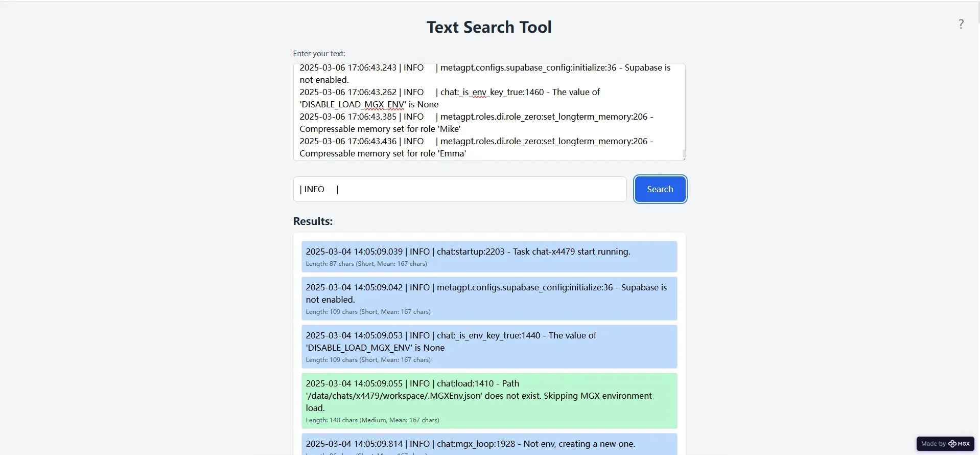The height and width of the screenshot is (455, 980).
Task: Select the result 'chat:_is_env_key_true:1440'
Action: point(489,347)
